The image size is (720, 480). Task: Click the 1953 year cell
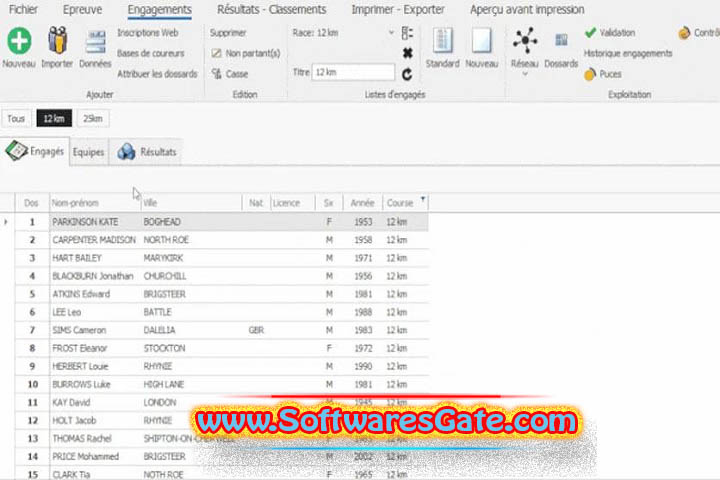click(363, 222)
